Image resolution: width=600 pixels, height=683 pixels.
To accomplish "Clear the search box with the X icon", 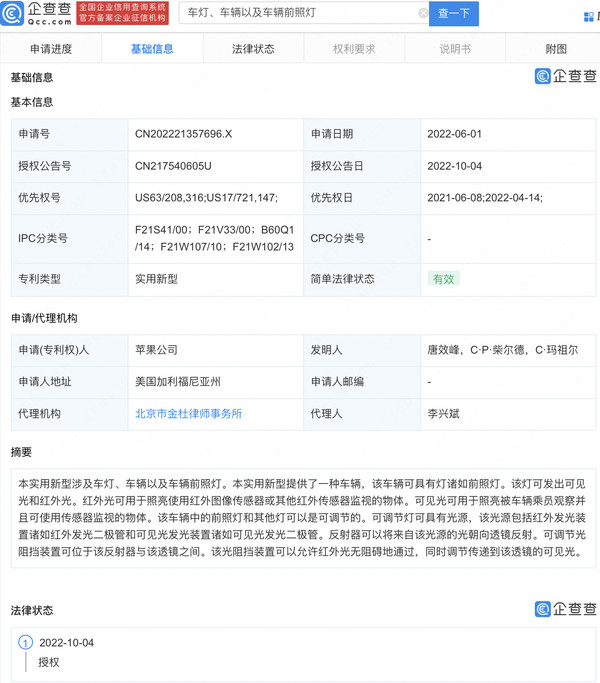I will click(x=423, y=13).
